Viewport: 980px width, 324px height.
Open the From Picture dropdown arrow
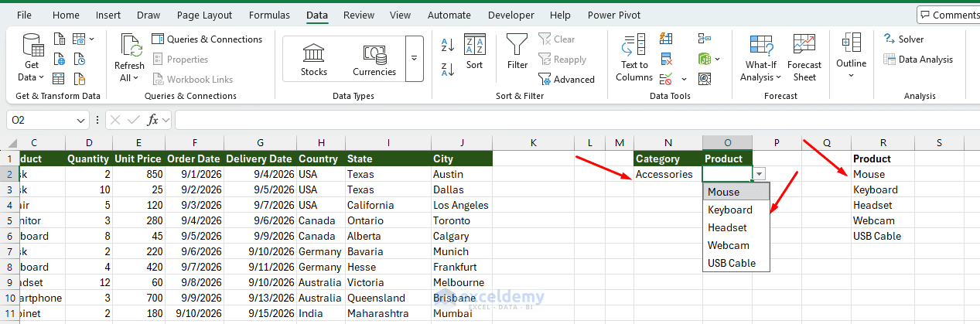click(x=92, y=39)
